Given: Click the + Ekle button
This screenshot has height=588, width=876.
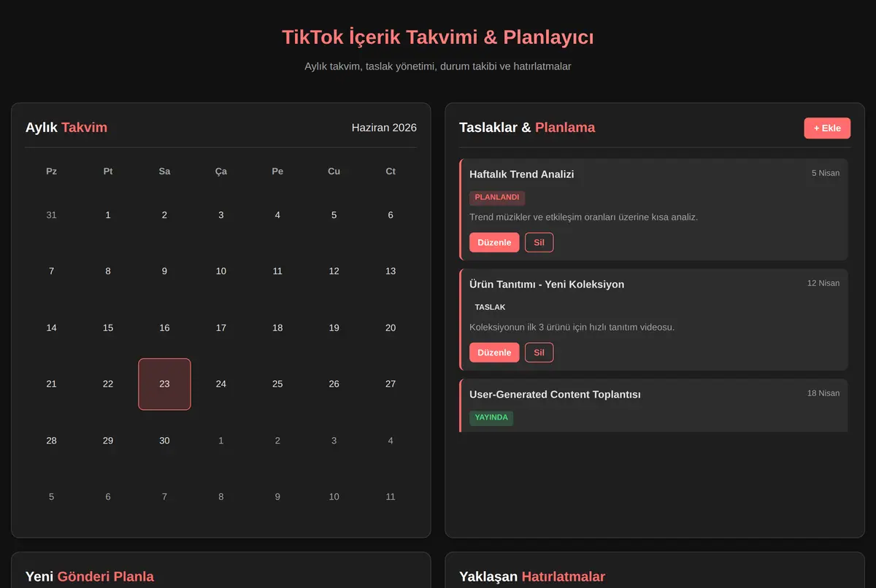Looking at the screenshot, I should [x=827, y=128].
